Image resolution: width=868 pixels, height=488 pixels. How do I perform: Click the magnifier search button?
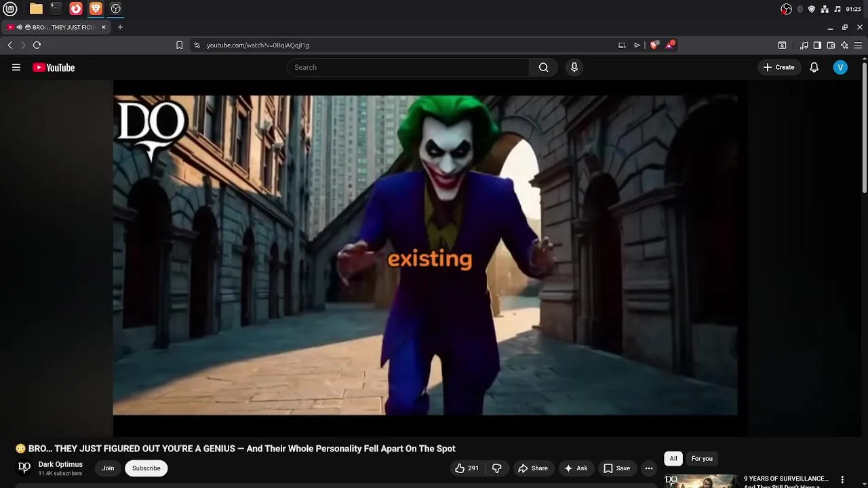tap(543, 67)
